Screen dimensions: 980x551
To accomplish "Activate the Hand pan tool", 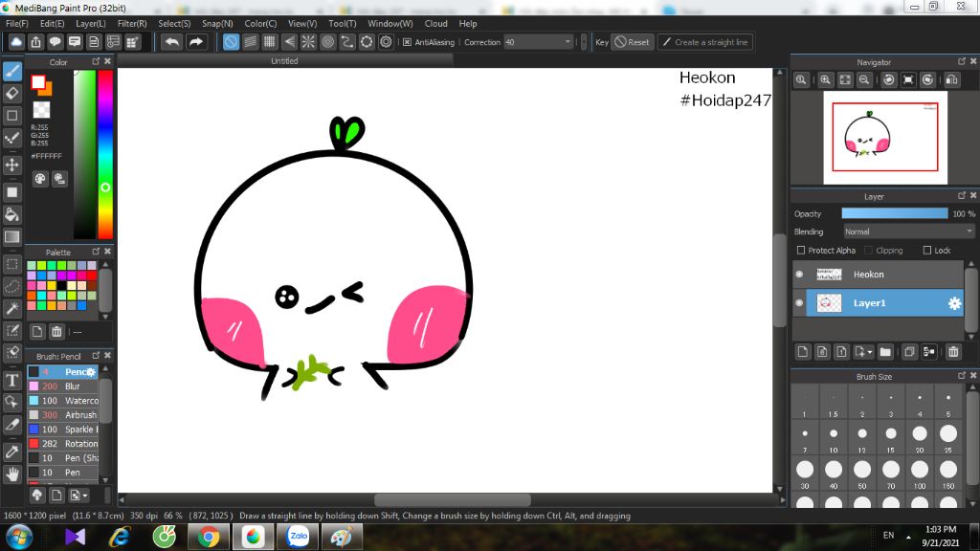I will (x=12, y=474).
